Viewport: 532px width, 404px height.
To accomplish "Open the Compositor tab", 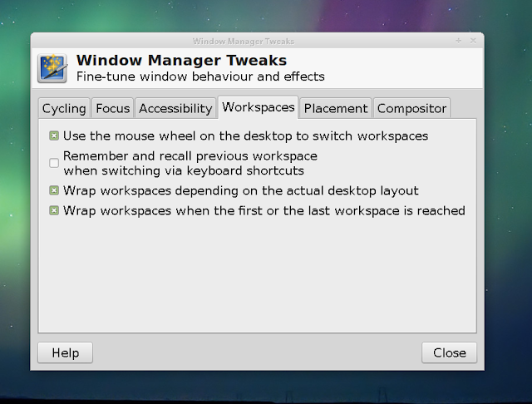I will point(411,108).
